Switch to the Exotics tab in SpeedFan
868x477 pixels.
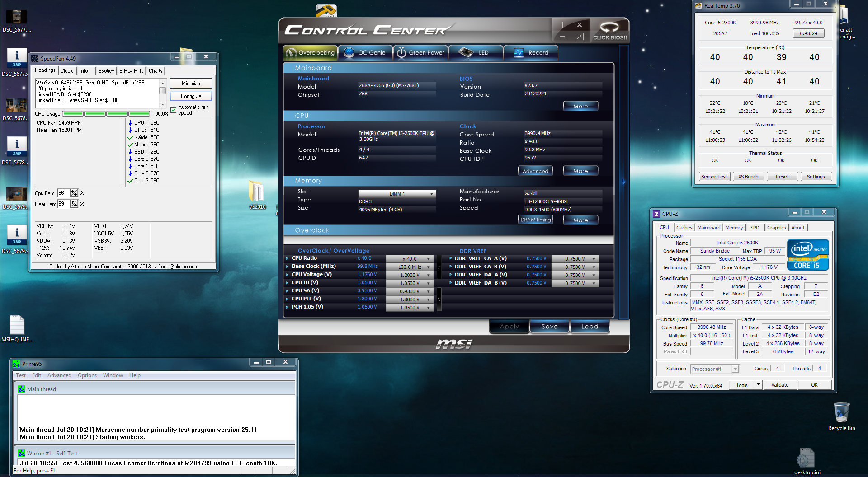(106, 71)
